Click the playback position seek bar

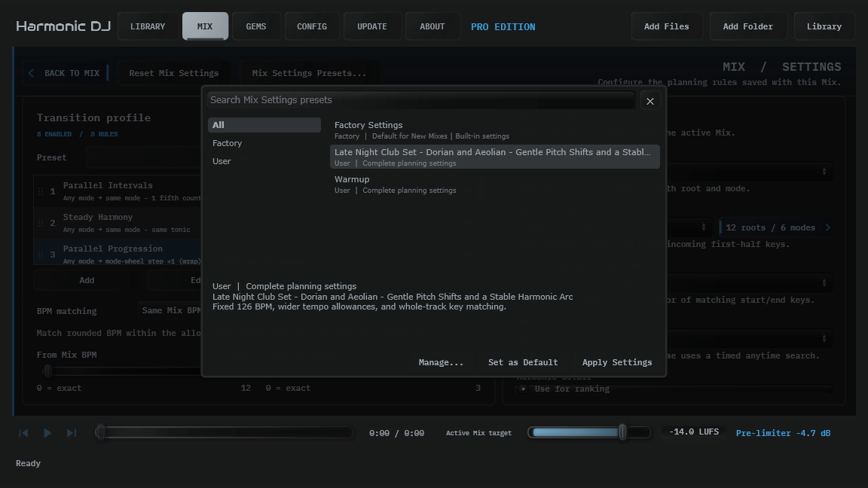[x=224, y=433]
